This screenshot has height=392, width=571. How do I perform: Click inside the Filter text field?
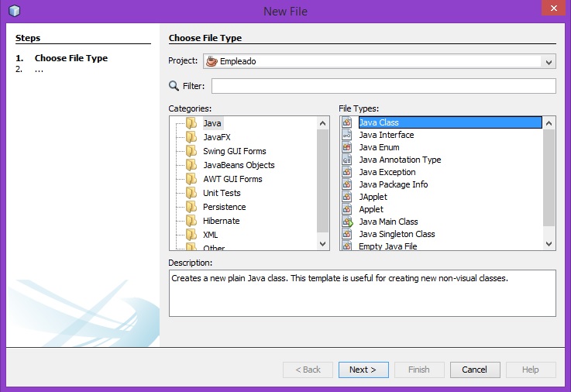383,86
